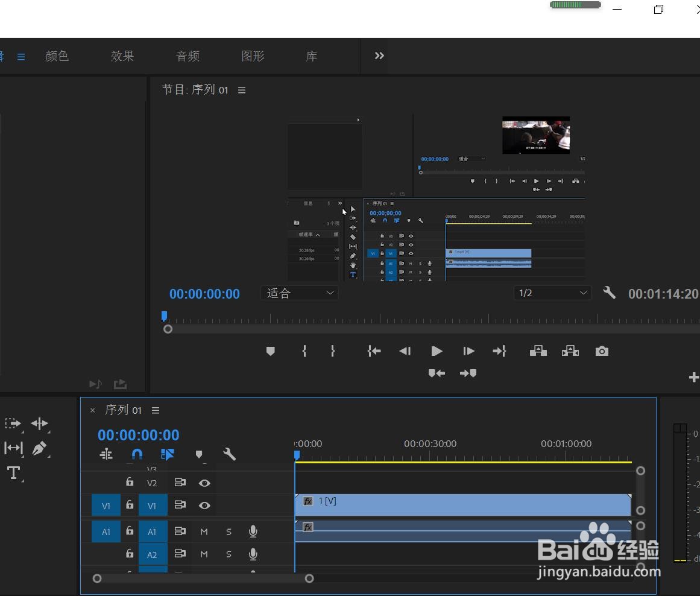The width and height of the screenshot is (700, 596).
Task: Toggle V2 track output eye
Action: 204,483
